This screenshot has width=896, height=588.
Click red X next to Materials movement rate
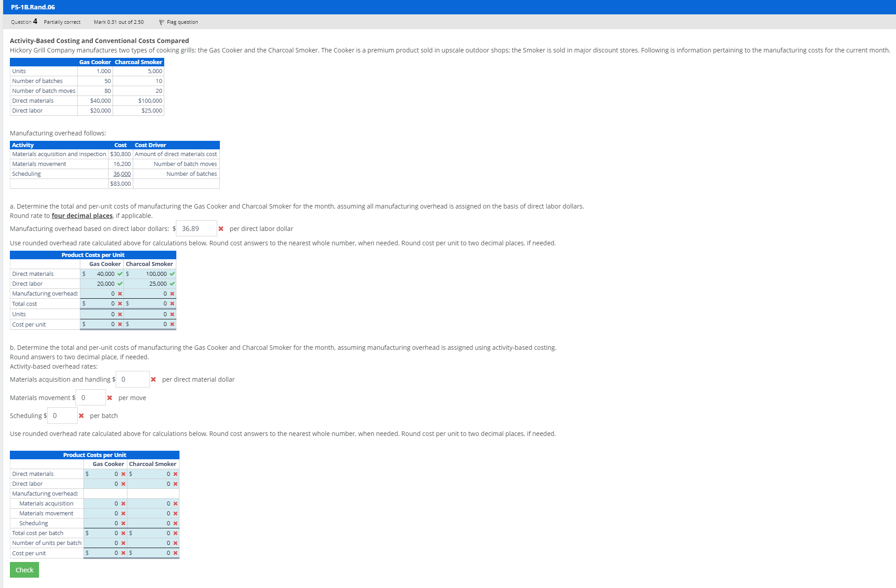pyautogui.click(x=109, y=398)
